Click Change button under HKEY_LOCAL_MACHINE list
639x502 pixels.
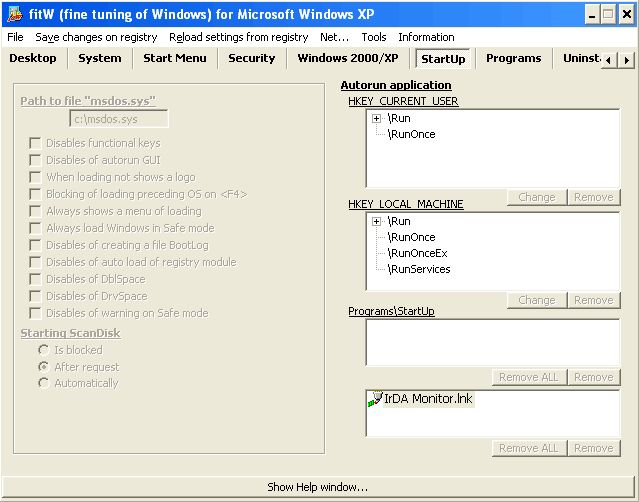pyautogui.click(x=537, y=300)
